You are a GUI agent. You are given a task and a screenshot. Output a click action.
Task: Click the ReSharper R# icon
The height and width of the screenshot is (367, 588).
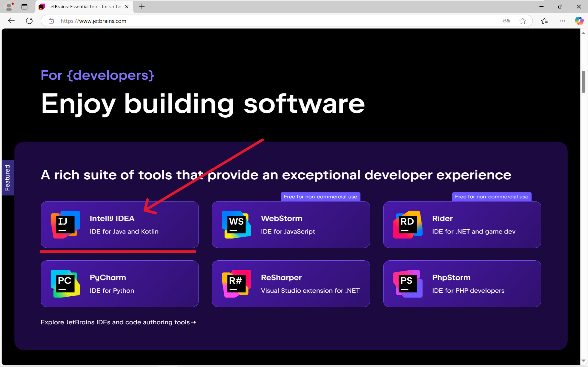[x=235, y=284]
